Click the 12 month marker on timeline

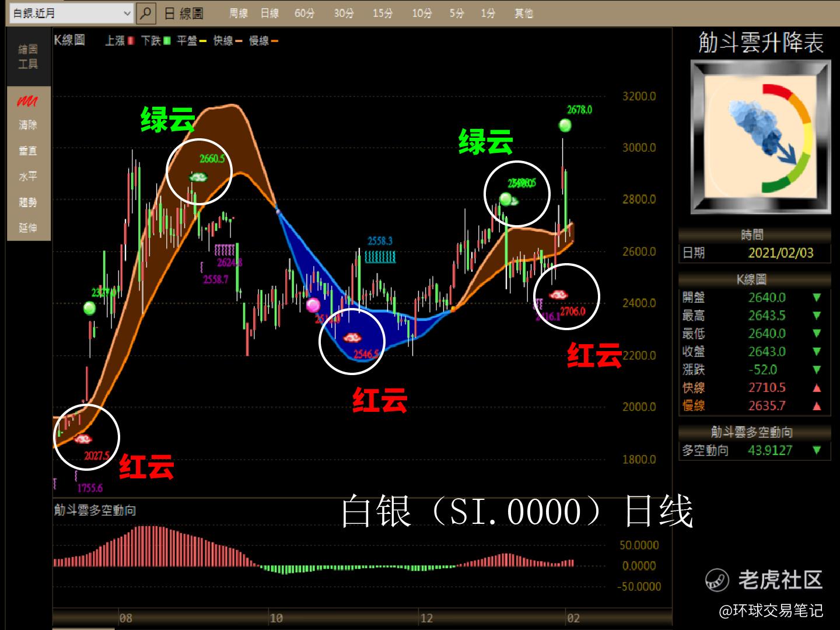point(426,618)
